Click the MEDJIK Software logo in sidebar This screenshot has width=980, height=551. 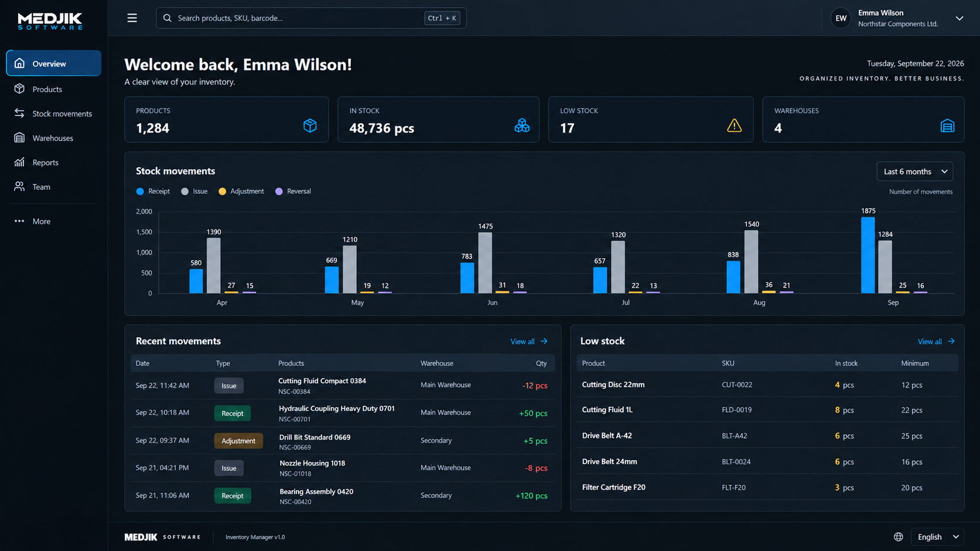pos(50,21)
